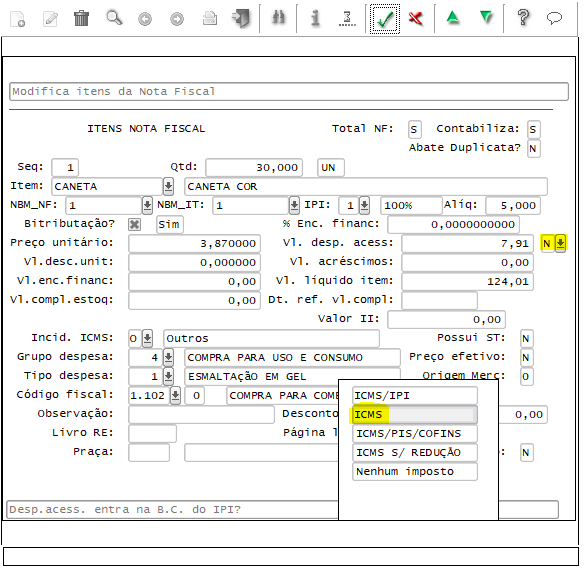This screenshot has width=584, height=571.
Task: Open the Código fiscal dropdown arrow
Action: pyautogui.click(x=175, y=395)
